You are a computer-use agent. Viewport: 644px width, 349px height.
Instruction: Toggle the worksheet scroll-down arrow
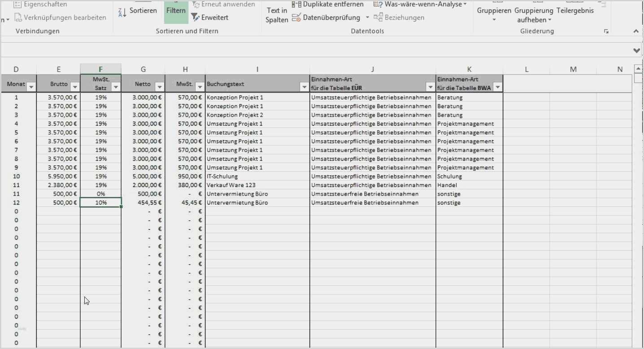click(x=637, y=51)
